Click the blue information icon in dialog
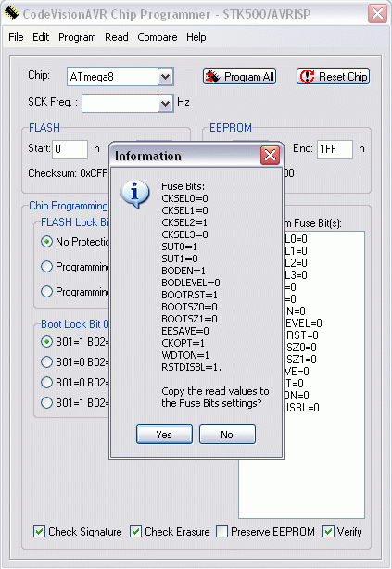This screenshot has width=392, height=569. 134,194
